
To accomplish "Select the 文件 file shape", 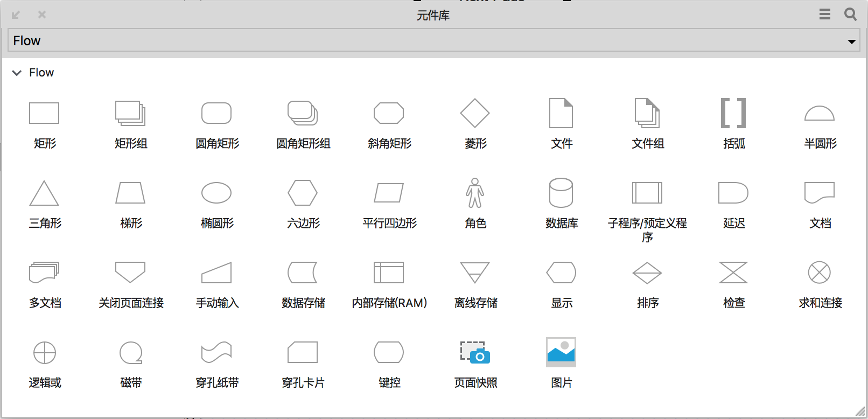I will click(561, 113).
